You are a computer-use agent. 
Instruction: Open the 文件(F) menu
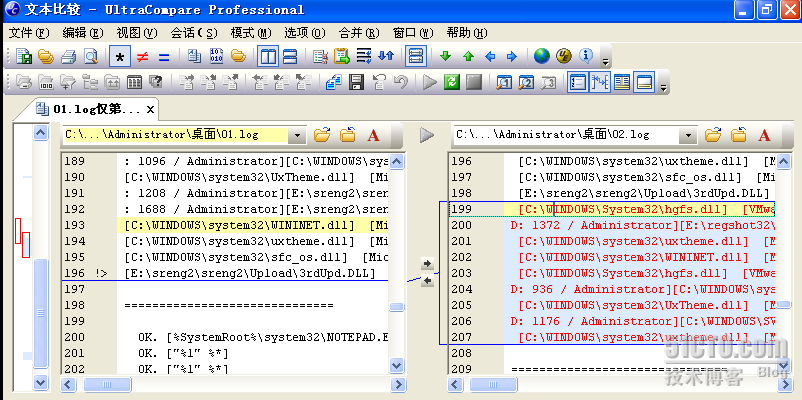coord(29,33)
